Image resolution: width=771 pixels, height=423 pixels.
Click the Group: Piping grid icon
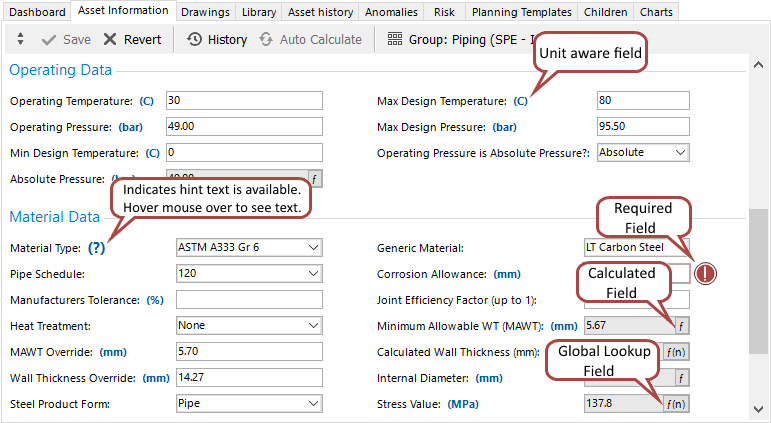click(x=394, y=40)
